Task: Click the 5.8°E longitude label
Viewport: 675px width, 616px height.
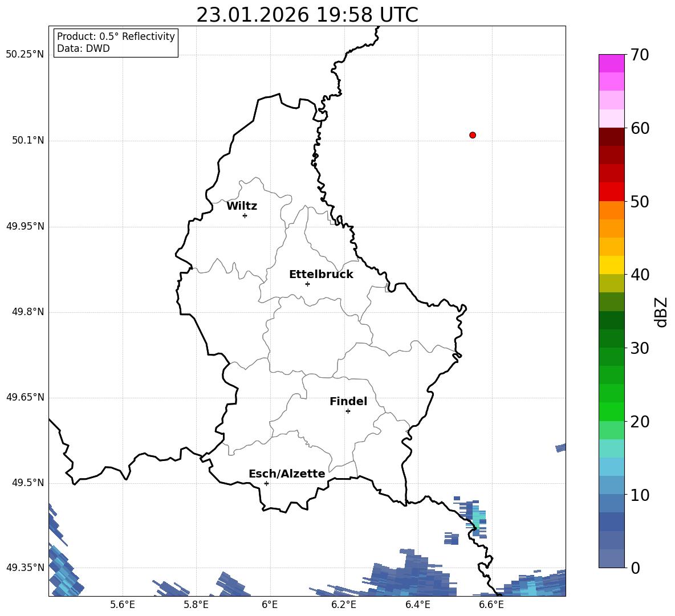Action: tap(196, 605)
